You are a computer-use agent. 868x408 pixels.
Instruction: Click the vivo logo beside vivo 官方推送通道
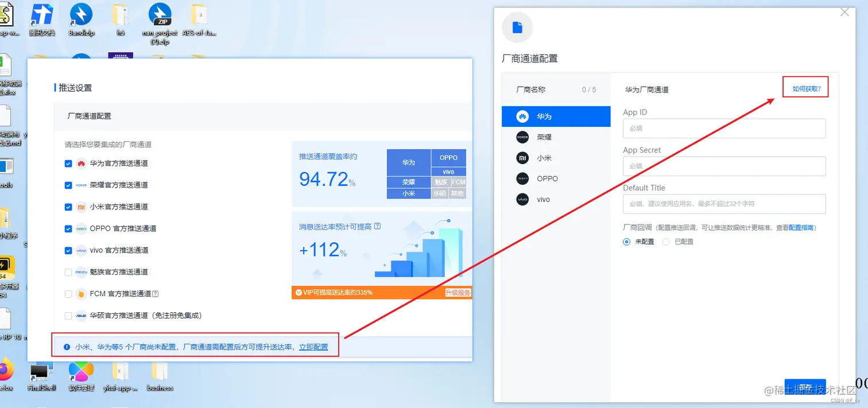click(81, 250)
